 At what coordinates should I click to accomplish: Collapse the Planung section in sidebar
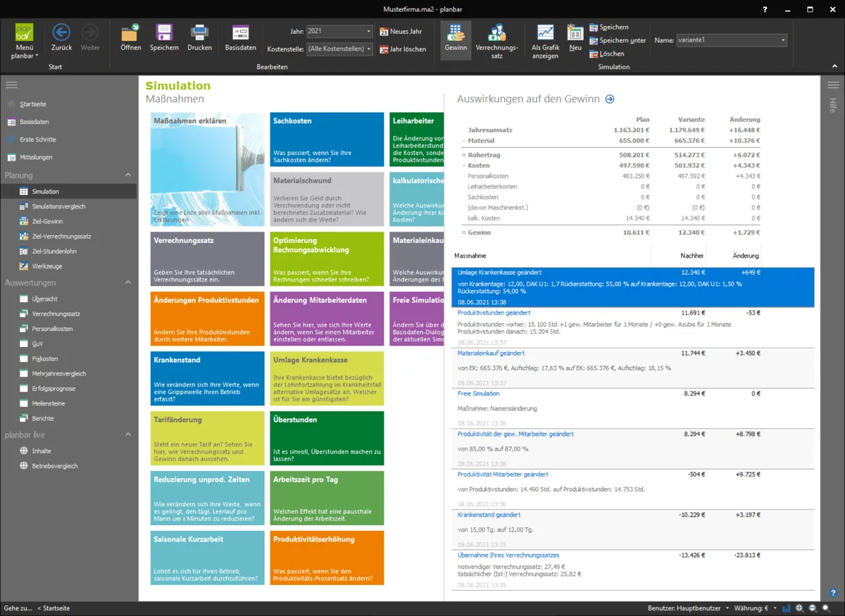point(128,175)
